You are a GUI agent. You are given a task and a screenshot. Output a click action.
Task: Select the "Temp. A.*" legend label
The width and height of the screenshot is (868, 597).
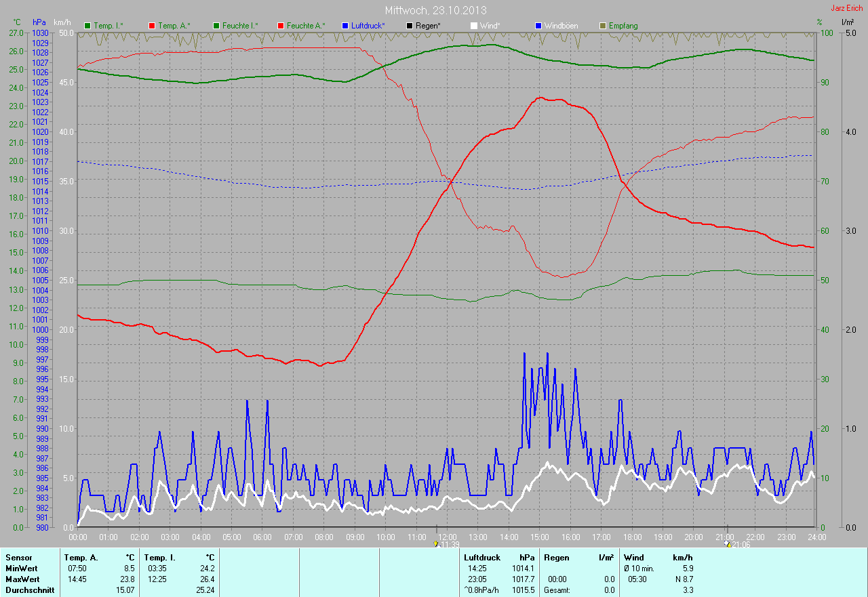tap(174, 26)
